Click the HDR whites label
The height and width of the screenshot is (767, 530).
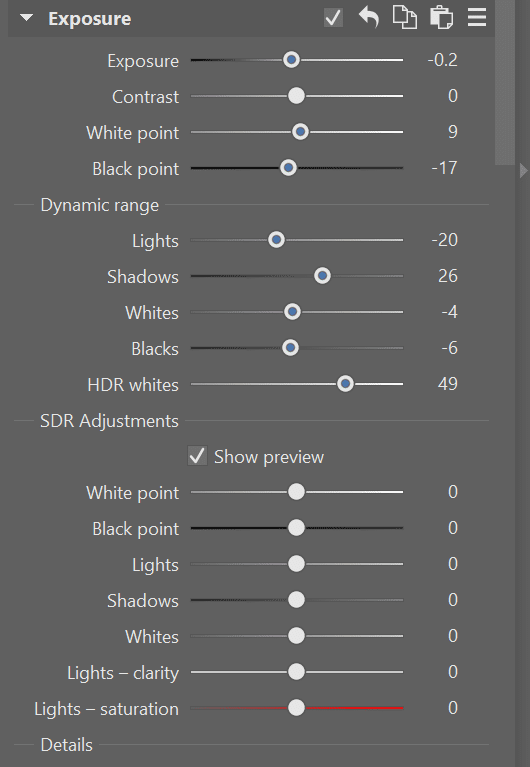(x=133, y=385)
